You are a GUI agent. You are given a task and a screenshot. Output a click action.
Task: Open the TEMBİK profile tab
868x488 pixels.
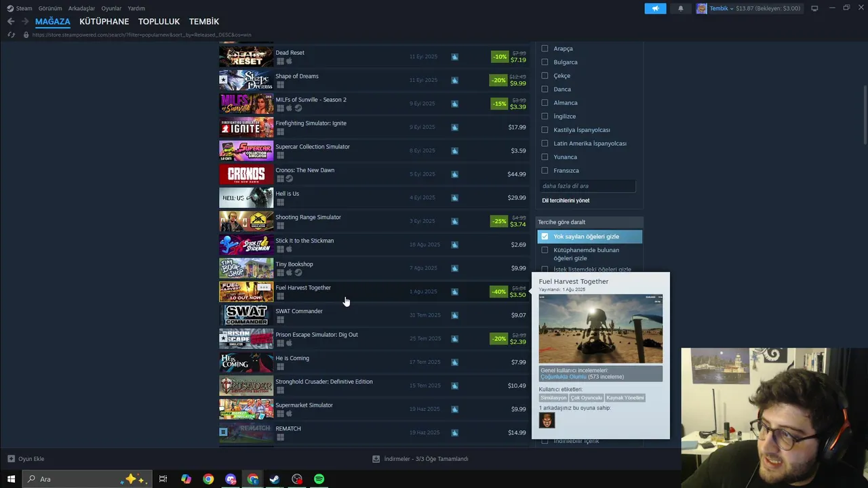(204, 22)
